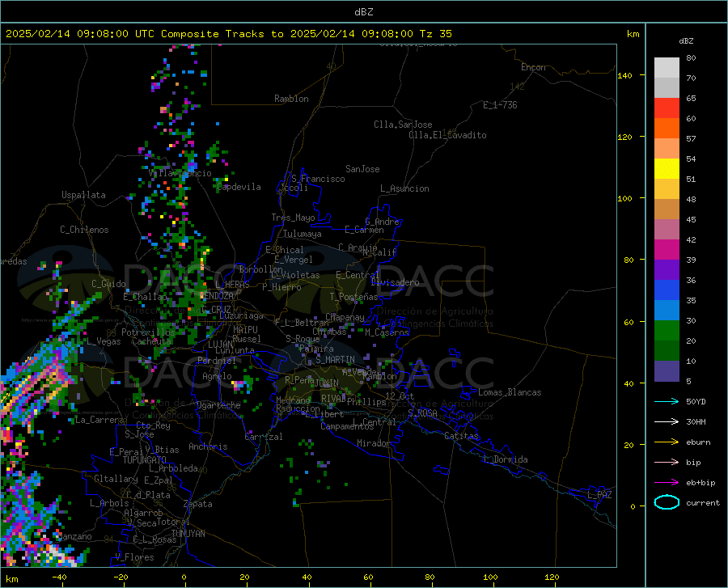Click the 'Zapata' map label
The width and height of the screenshot is (728, 588).
(198, 504)
